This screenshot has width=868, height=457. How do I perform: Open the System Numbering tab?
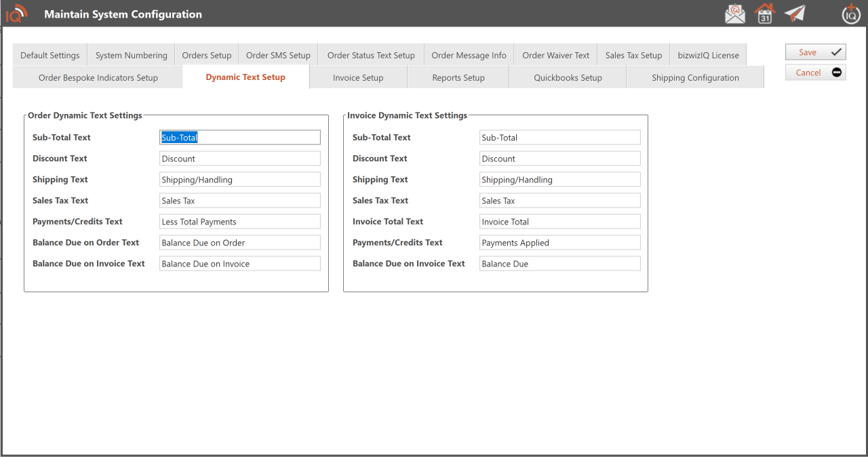(x=131, y=56)
